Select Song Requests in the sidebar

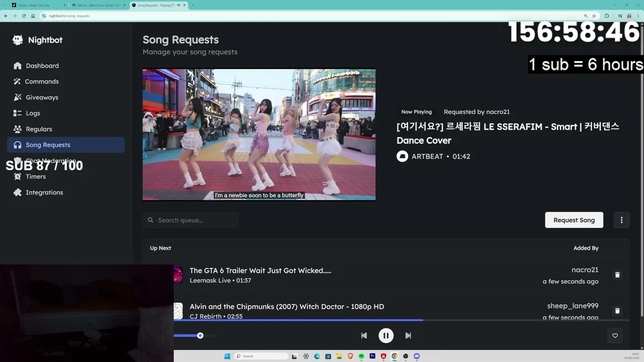pyautogui.click(x=66, y=145)
